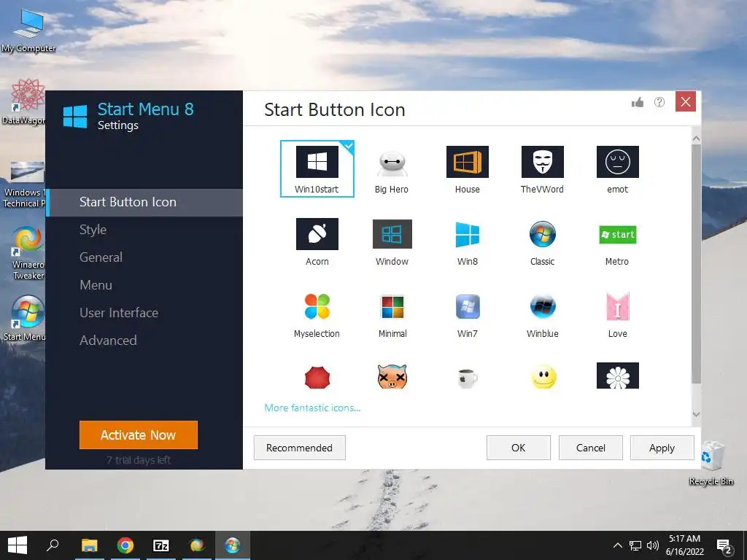This screenshot has width=747, height=560.
Task: Switch to the Advanced settings tab
Action: pos(144,341)
